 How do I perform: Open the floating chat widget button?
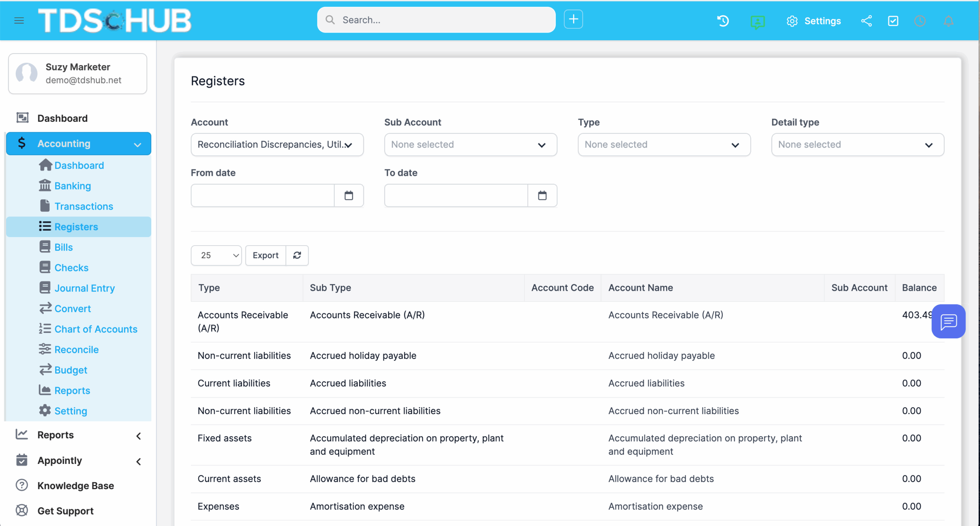click(x=948, y=321)
